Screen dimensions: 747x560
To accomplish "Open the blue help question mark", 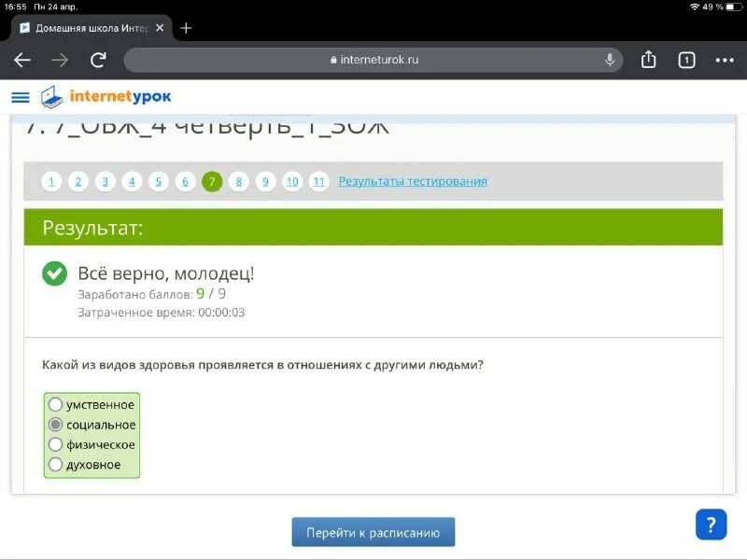I will (x=710, y=525).
